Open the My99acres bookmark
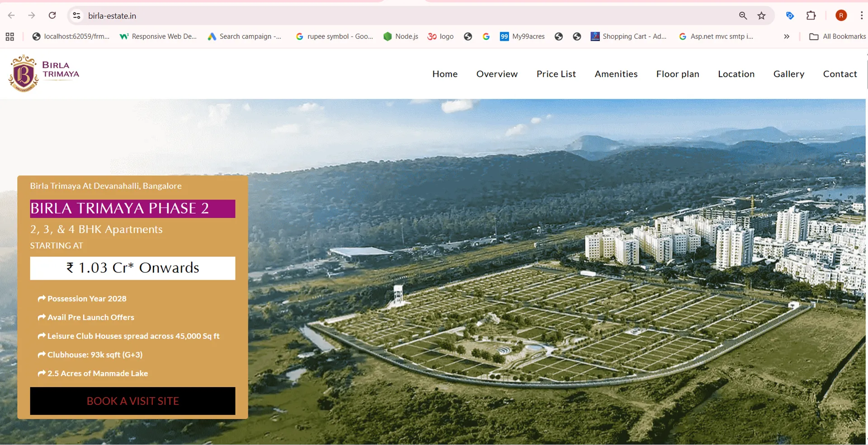868x445 pixels. pos(522,37)
